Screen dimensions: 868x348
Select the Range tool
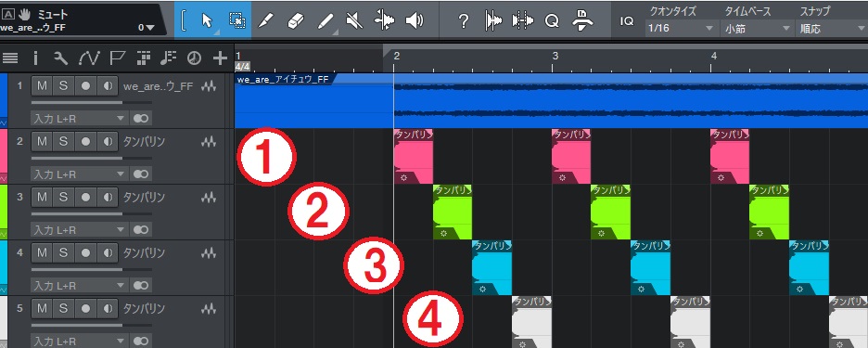click(x=237, y=20)
